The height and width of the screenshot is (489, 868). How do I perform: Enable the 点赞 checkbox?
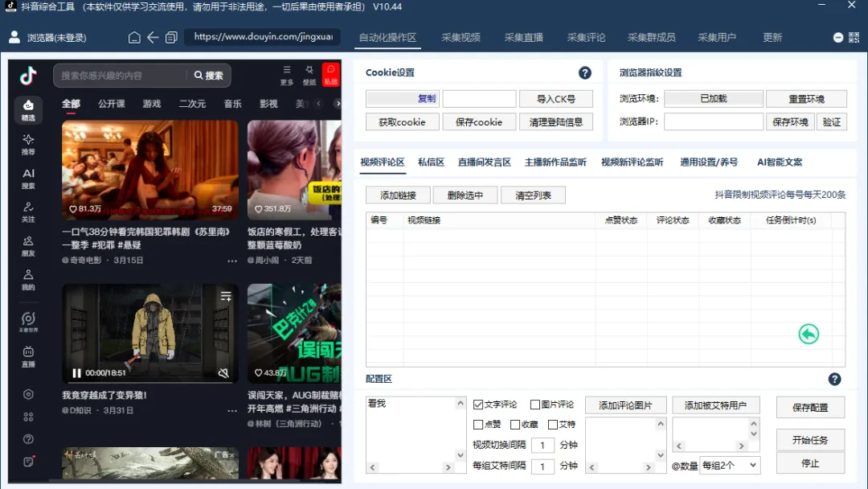480,424
